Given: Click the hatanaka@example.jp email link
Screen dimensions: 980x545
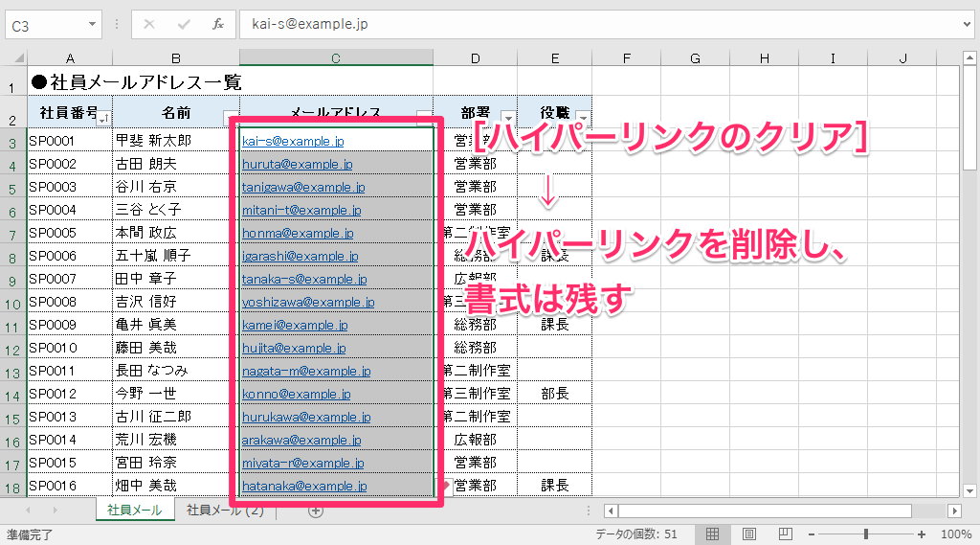Looking at the screenshot, I should pyautogui.click(x=303, y=487).
